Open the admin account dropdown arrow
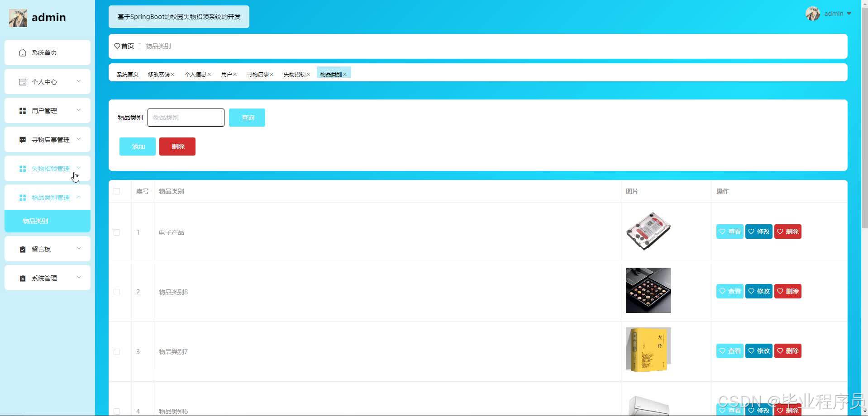 pyautogui.click(x=849, y=14)
